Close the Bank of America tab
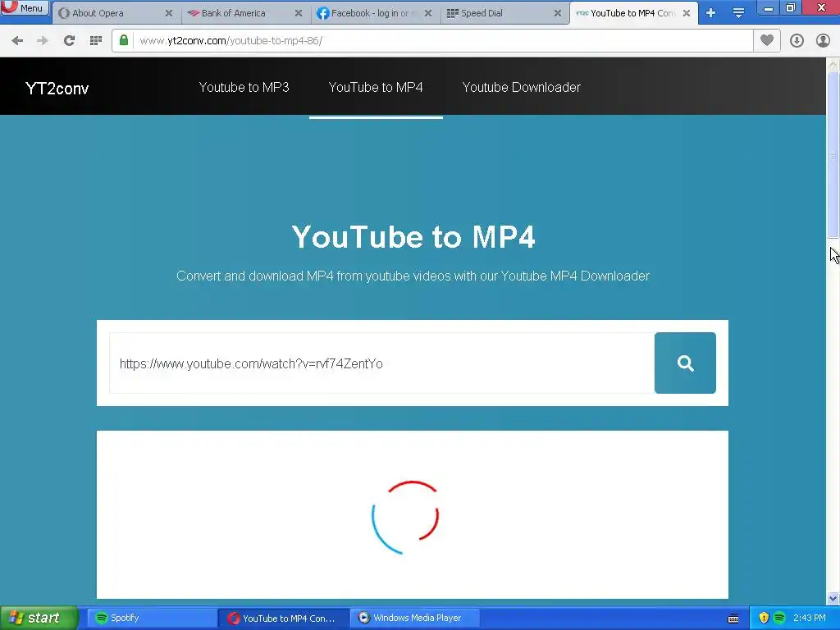This screenshot has height=630, width=840. [299, 13]
